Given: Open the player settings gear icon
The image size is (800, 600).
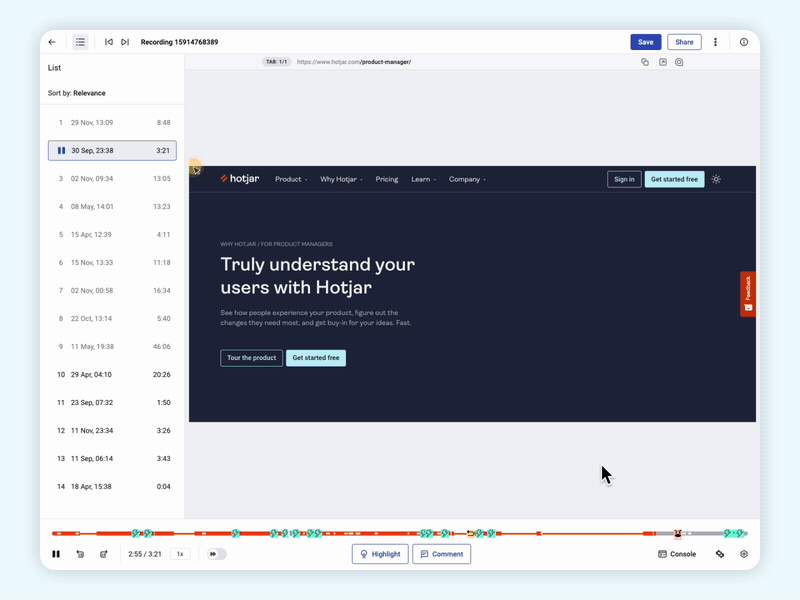Looking at the screenshot, I should (x=744, y=554).
